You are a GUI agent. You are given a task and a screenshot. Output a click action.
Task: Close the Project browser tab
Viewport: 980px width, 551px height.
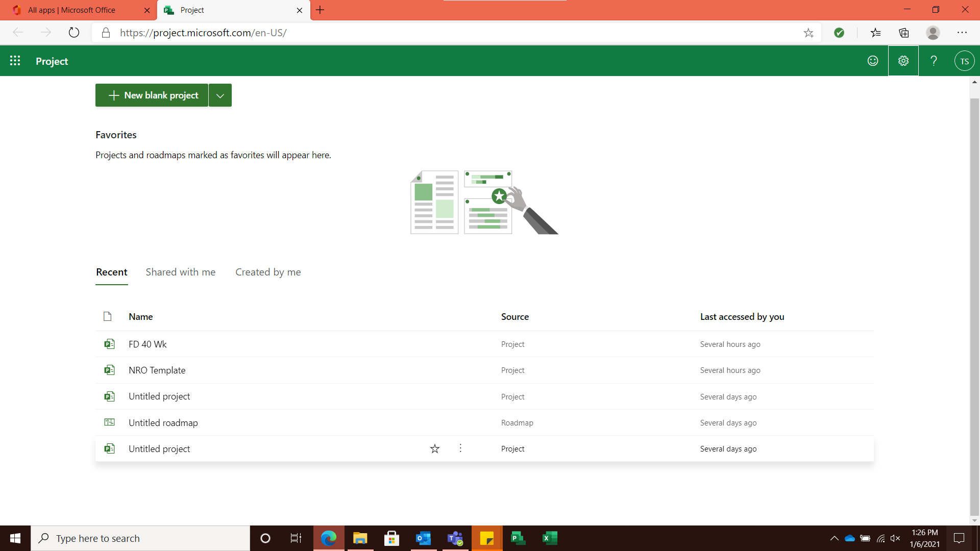tap(300, 10)
